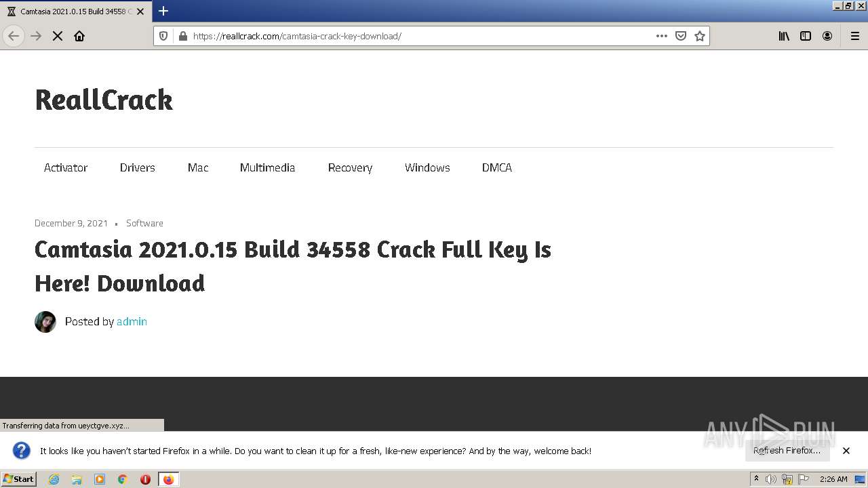The width and height of the screenshot is (868, 488).
Task: Open Firefox account profile icon
Action: tap(827, 36)
